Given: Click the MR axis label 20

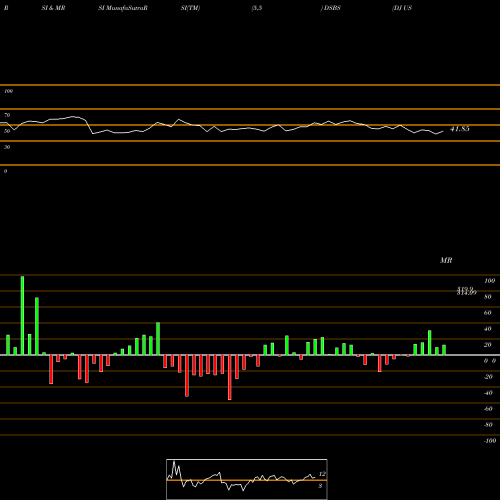Looking at the screenshot, I should coord(488,345).
